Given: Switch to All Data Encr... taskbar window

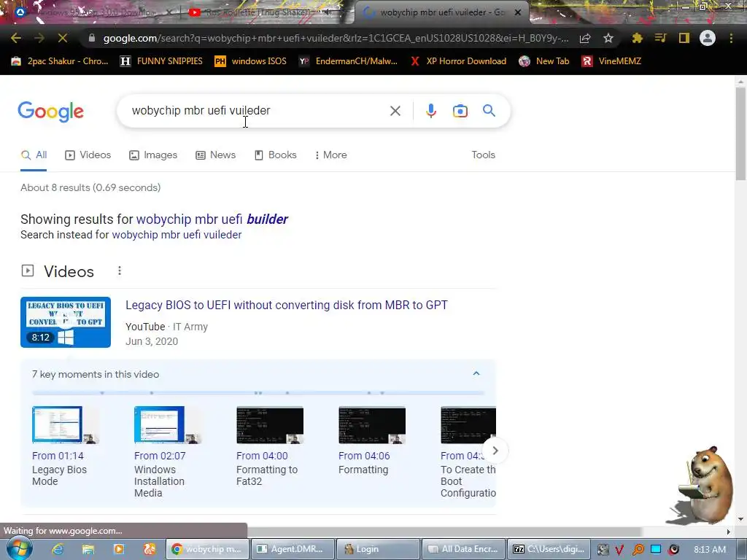Looking at the screenshot, I should tap(462, 549).
